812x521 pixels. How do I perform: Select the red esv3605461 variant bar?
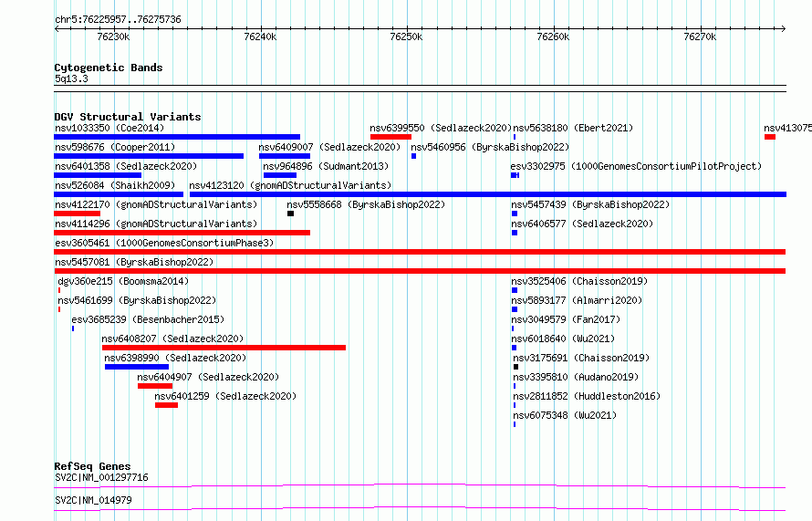(x=420, y=252)
